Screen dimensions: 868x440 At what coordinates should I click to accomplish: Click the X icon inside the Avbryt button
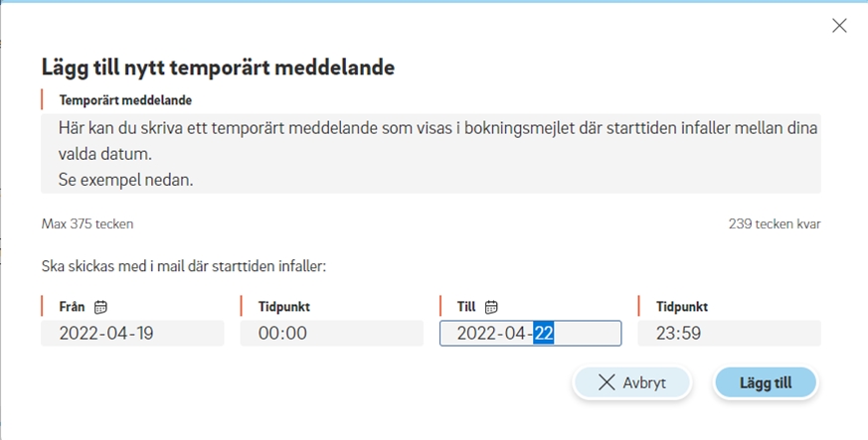[x=607, y=382]
